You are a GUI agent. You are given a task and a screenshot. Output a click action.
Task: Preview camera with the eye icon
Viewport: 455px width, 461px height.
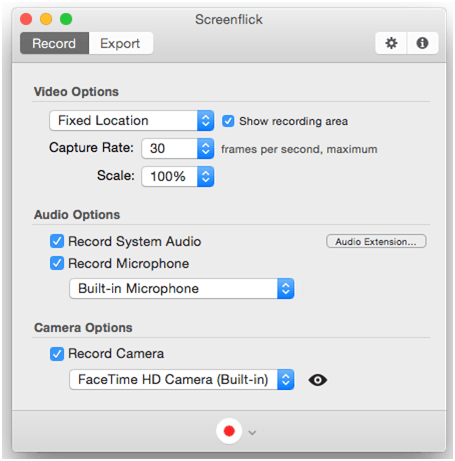pyautogui.click(x=318, y=380)
